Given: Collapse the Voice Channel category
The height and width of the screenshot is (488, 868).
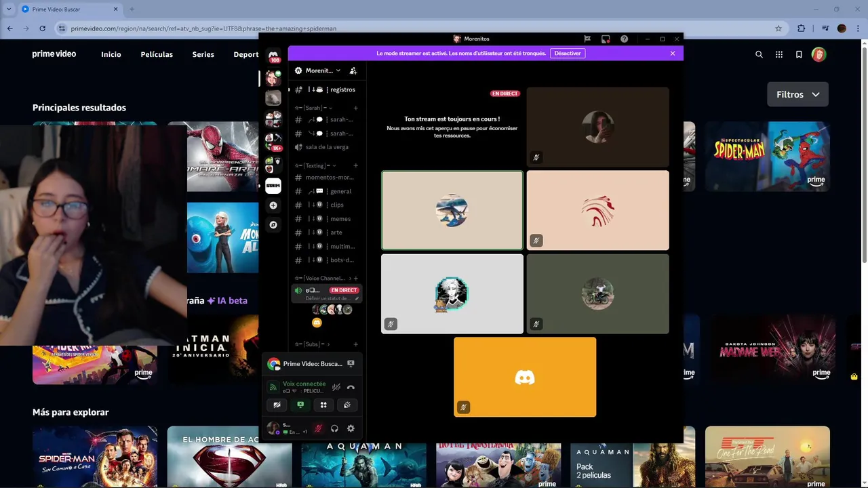Looking at the screenshot, I should (x=323, y=279).
